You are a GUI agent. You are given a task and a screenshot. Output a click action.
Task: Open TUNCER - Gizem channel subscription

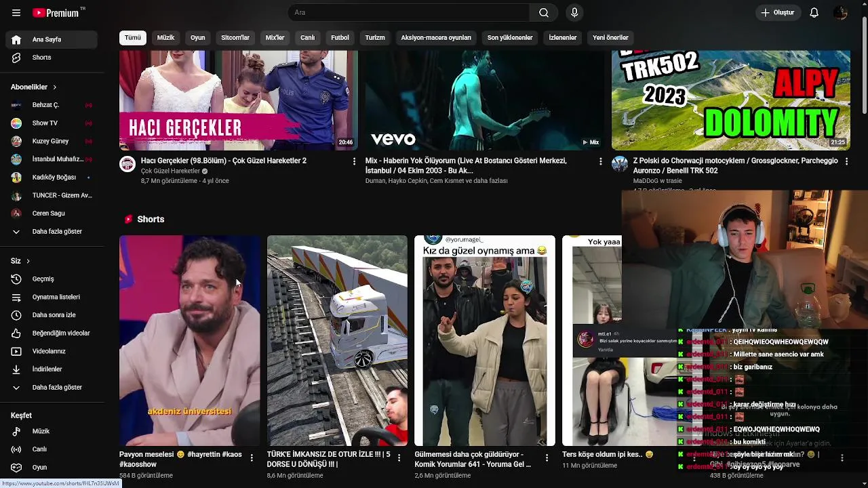tap(52, 195)
